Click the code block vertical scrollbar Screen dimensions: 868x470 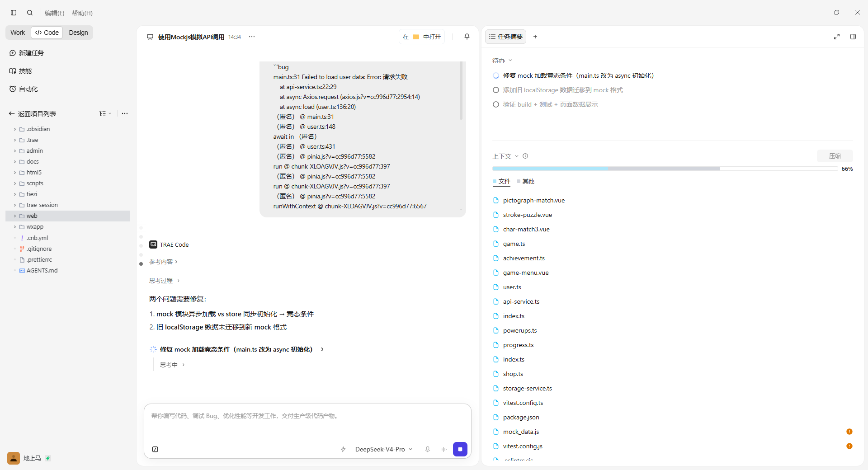click(x=461, y=90)
